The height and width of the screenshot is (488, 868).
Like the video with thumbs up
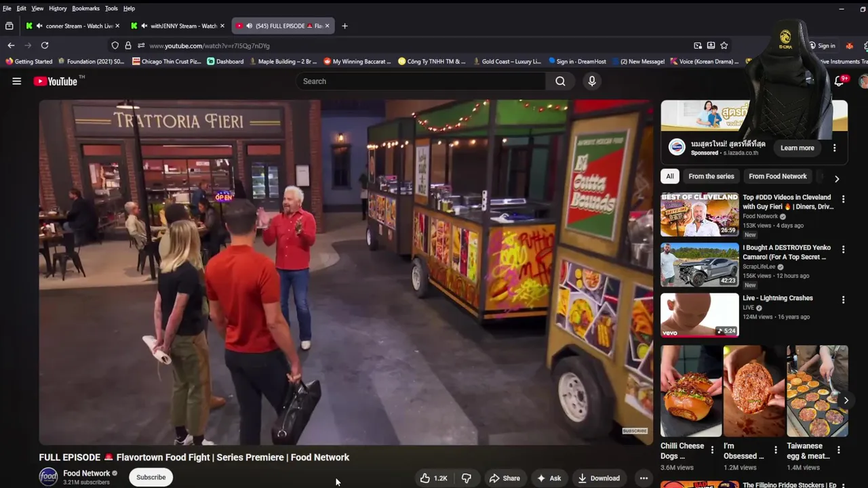pos(434,479)
